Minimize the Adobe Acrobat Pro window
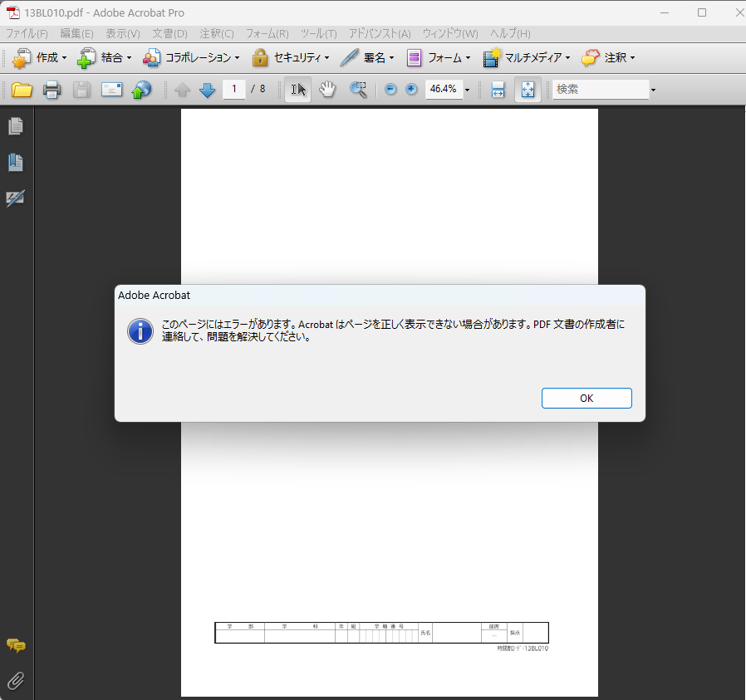The width and height of the screenshot is (746, 700). 665,12
